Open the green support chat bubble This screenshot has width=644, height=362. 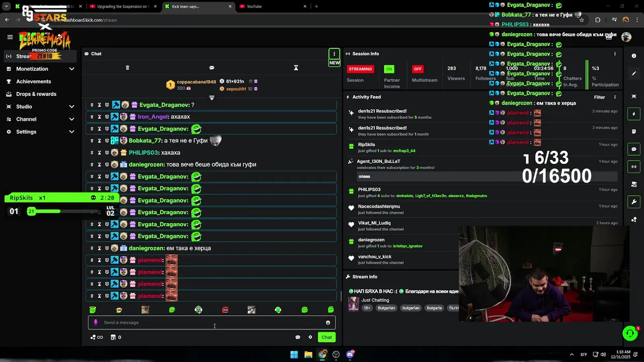click(630, 333)
